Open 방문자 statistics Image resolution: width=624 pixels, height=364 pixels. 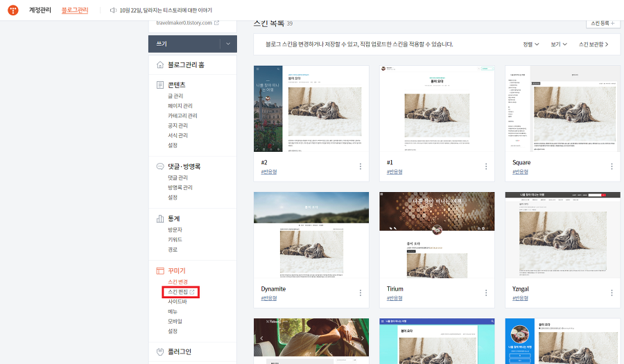175,229
